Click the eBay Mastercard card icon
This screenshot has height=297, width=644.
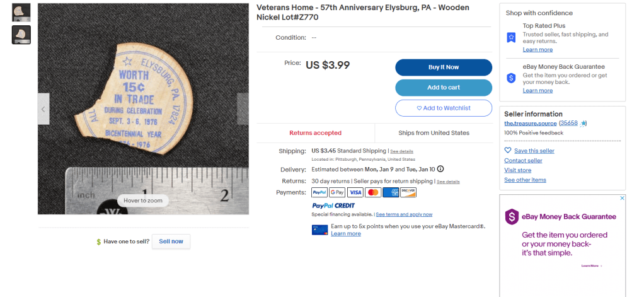click(319, 230)
